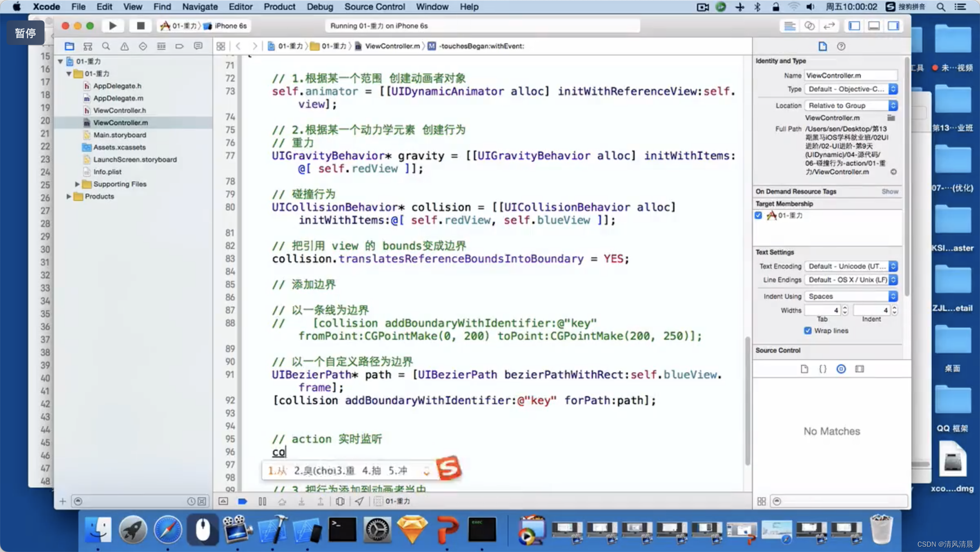Show the Version editor

829,26
